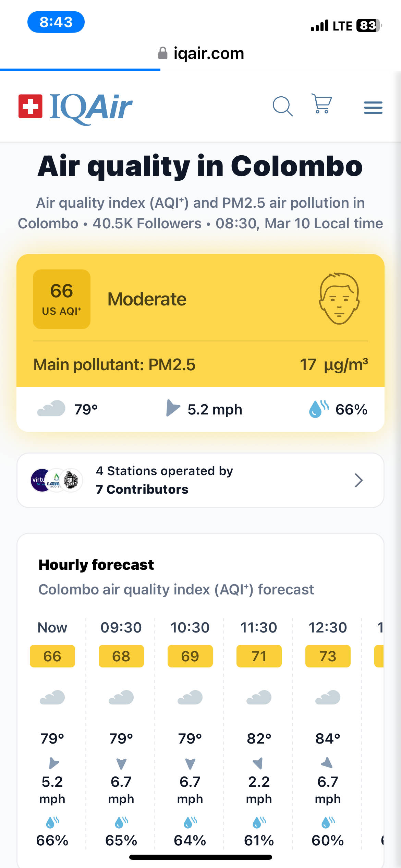Tap the 11:30 forecast cloud icon
Screen dimensions: 401x868
[x=259, y=697]
